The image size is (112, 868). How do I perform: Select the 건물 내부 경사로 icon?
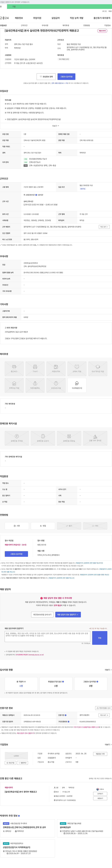[95, 438]
